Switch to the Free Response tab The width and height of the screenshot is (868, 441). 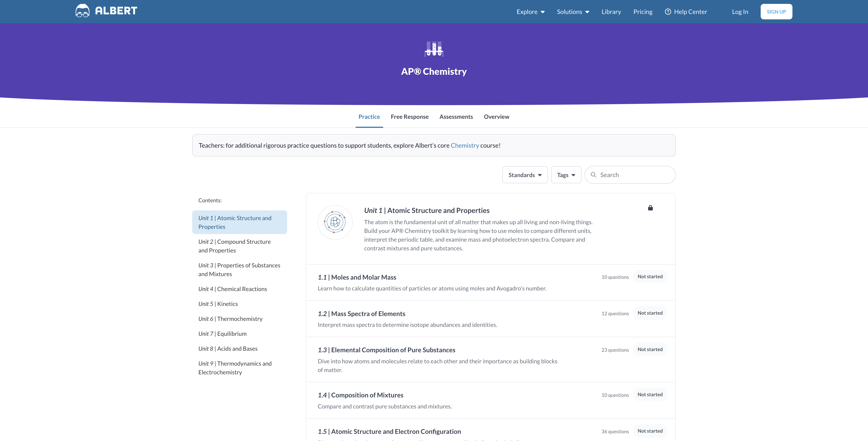(x=409, y=117)
